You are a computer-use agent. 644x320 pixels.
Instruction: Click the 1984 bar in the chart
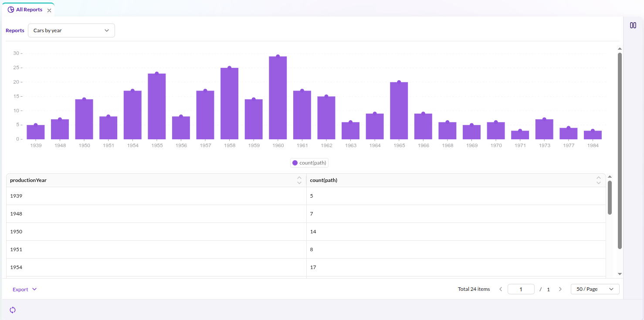coord(593,135)
